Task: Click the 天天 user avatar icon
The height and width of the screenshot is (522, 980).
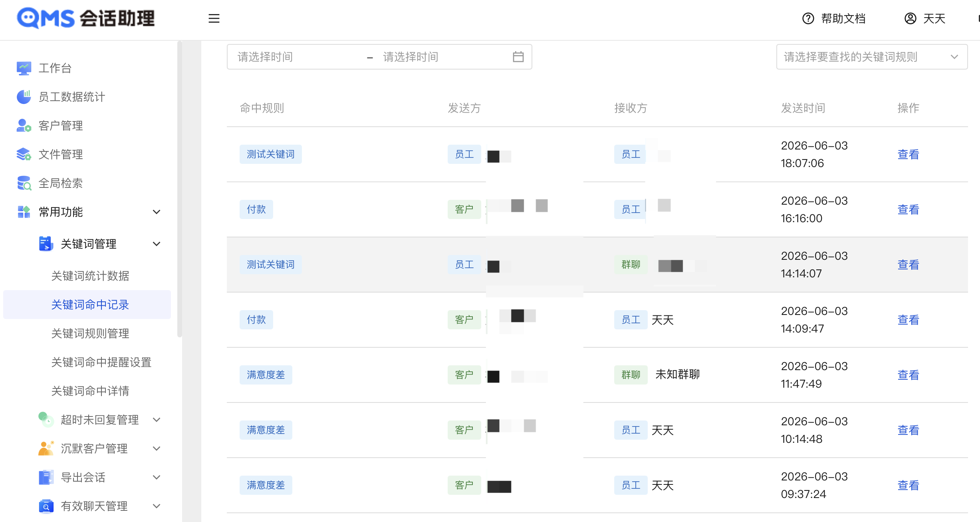Action: coord(910,18)
